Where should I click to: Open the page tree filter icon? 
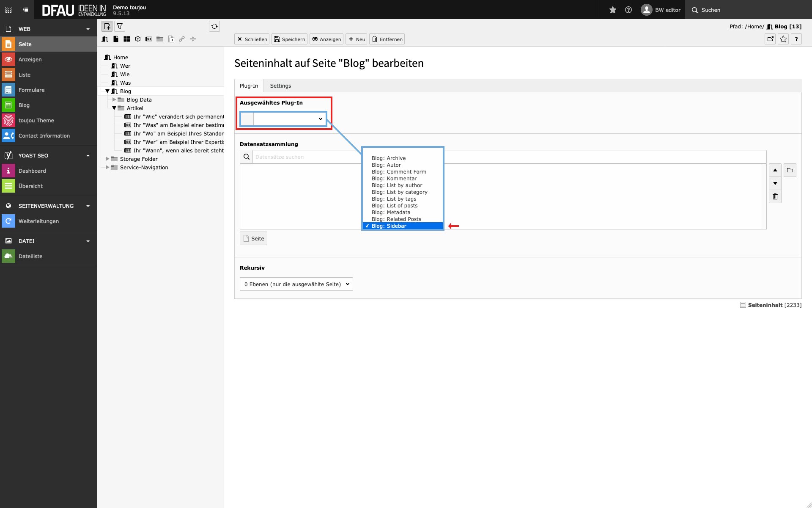pyautogui.click(x=120, y=26)
